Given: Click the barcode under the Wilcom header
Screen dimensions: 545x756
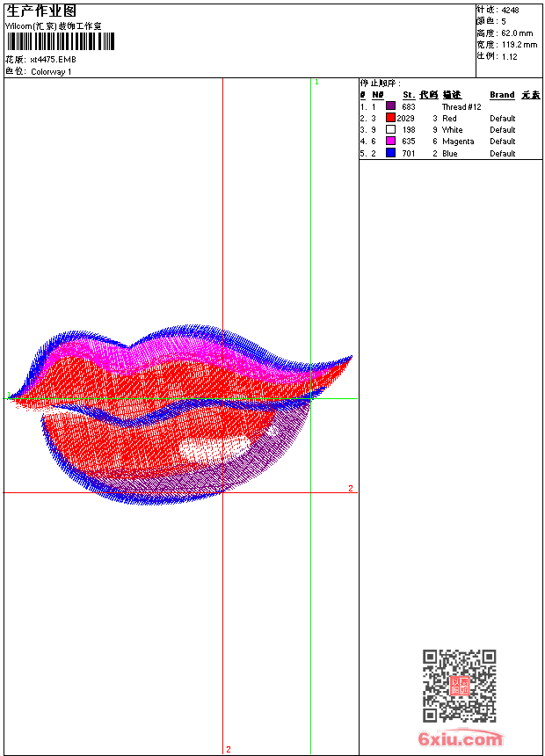Looking at the screenshot, I should pos(61,41).
